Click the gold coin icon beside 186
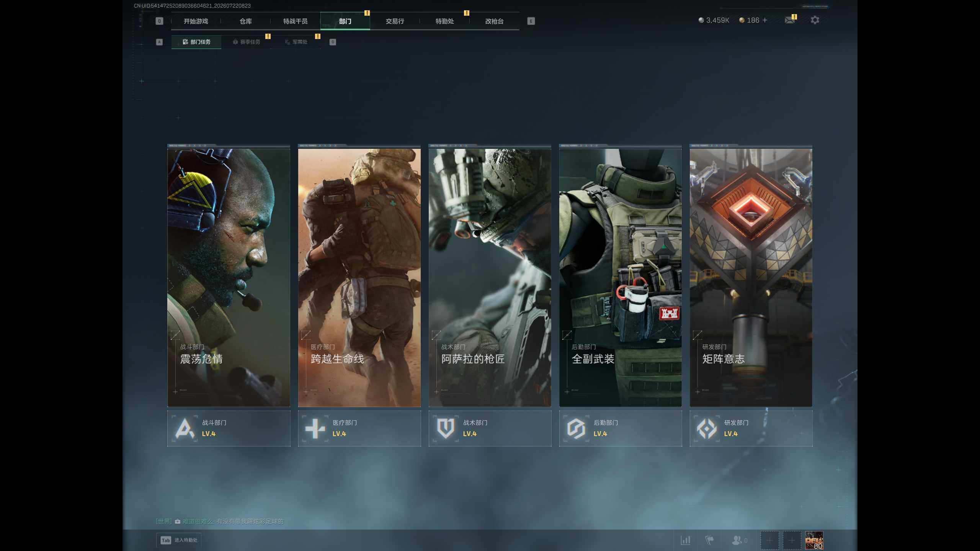The image size is (980, 551). pyautogui.click(x=742, y=20)
